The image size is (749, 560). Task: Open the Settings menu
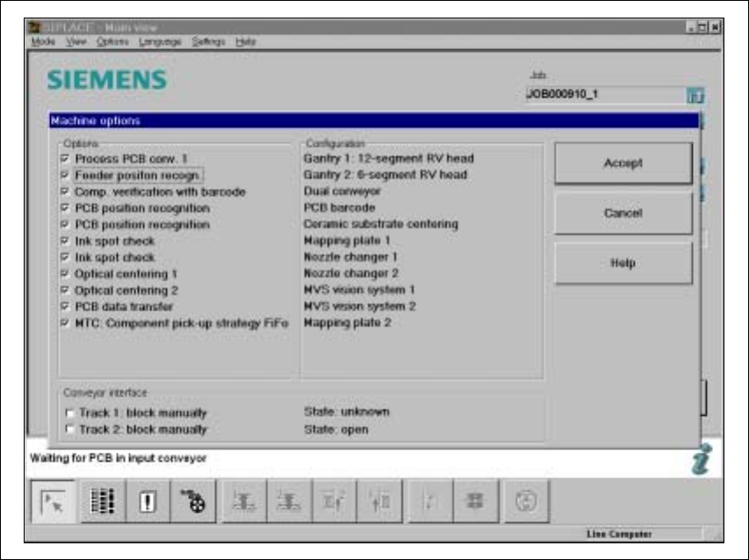(208, 42)
